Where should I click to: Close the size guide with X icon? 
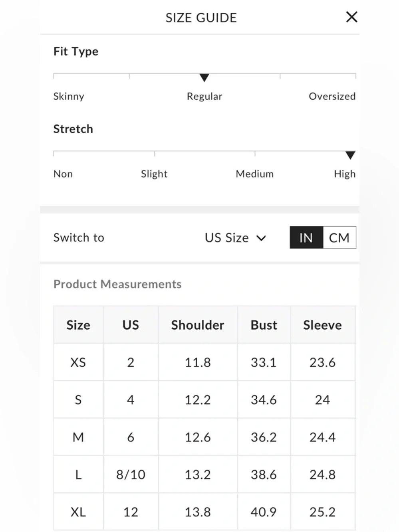pos(351,17)
